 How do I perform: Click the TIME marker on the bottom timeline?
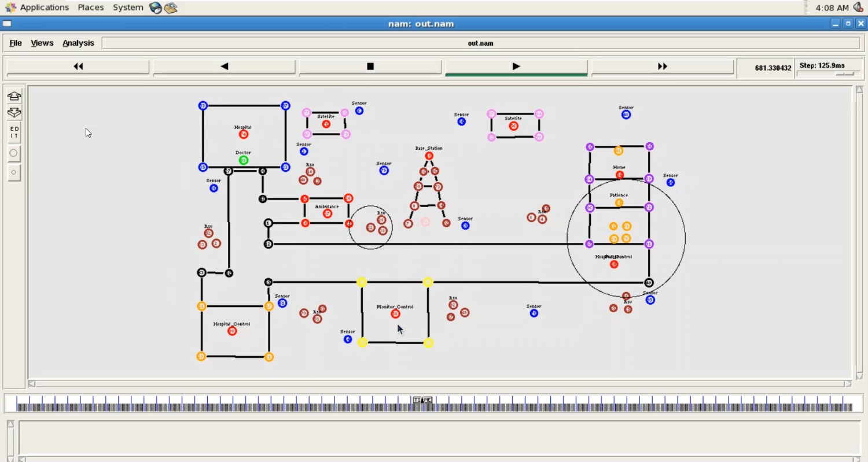point(423,400)
